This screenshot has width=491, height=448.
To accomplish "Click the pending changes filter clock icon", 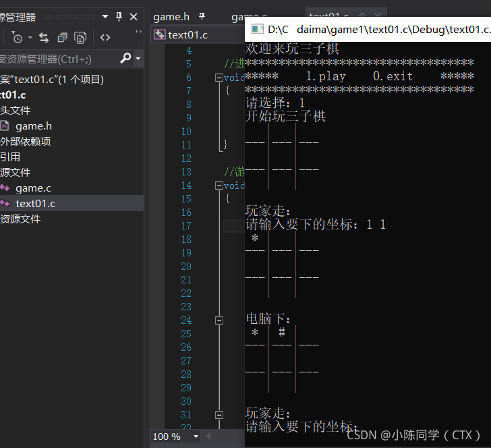I will click(x=17, y=38).
